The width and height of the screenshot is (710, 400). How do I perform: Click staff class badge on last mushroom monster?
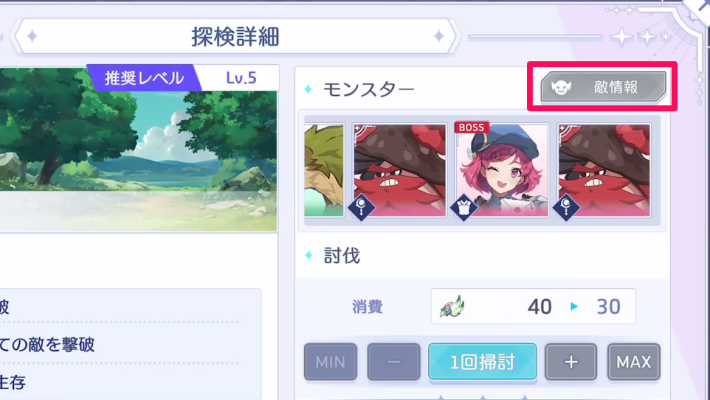[566, 207]
